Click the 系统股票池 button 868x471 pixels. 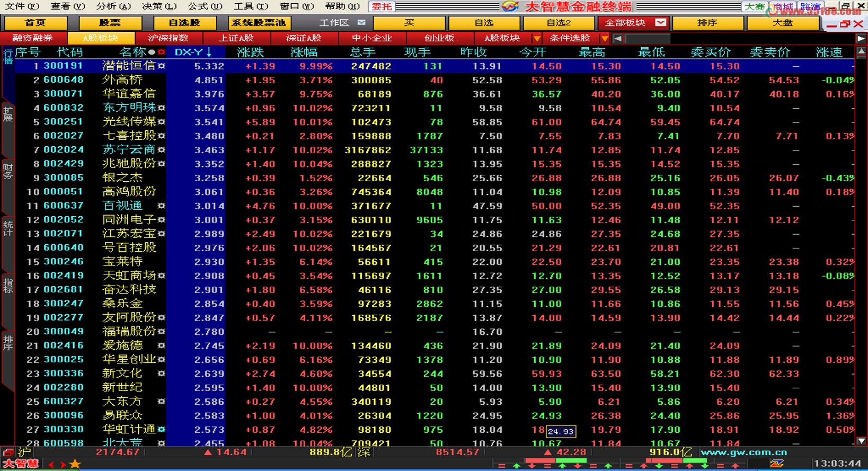[260, 23]
